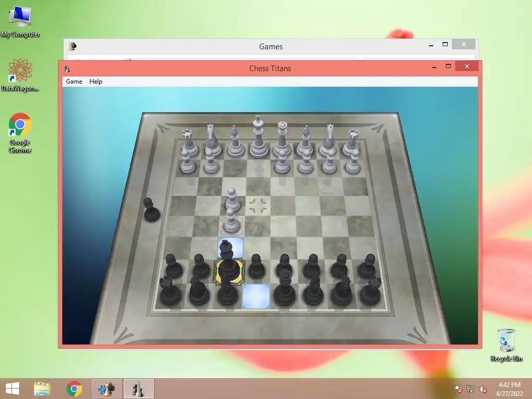This screenshot has width=532, height=399.
Task: Minimize the Games window
Action: click(x=431, y=45)
